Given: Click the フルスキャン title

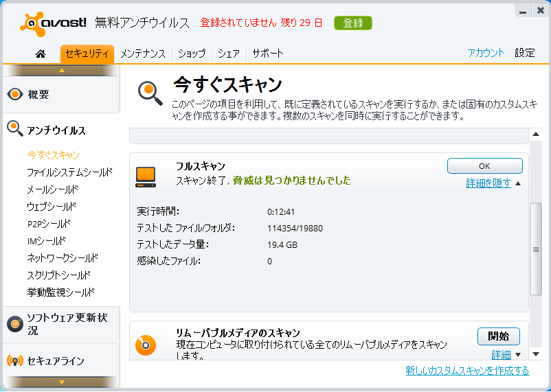Looking at the screenshot, I should [x=201, y=165].
